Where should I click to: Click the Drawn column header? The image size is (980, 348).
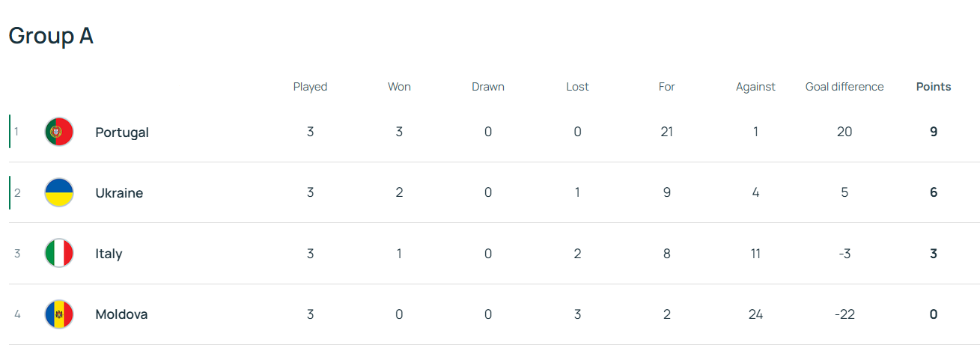(488, 87)
